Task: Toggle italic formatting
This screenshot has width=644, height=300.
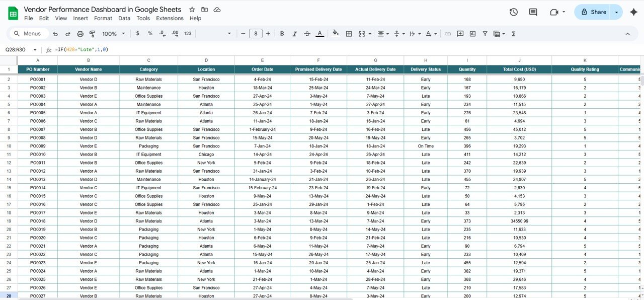Action: pyautogui.click(x=295, y=34)
